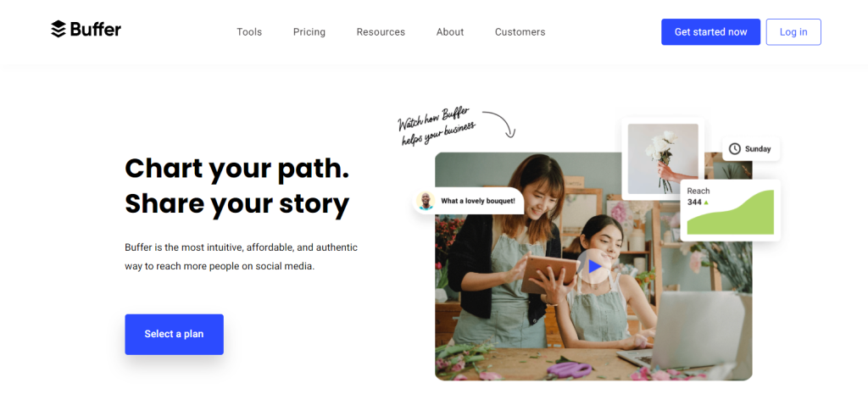The width and height of the screenshot is (868, 394).
Task: Click the Sunday schedule badge
Action: point(751,149)
